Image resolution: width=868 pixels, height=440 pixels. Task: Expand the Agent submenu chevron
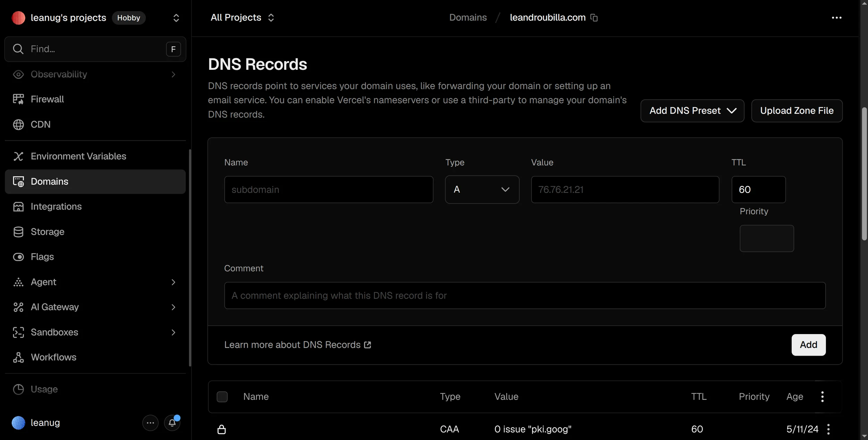(x=173, y=282)
